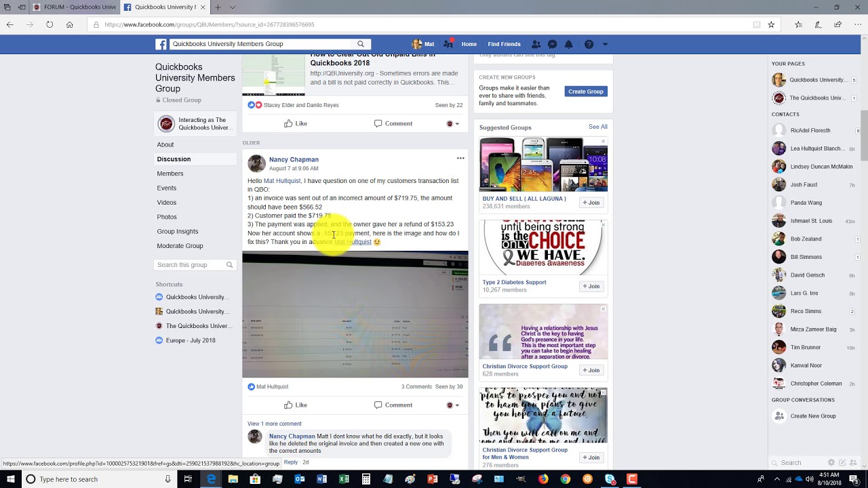The height and width of the screenshot is (488, 868).
Task: Click Mat profile link in header
Action: (422, 44)
